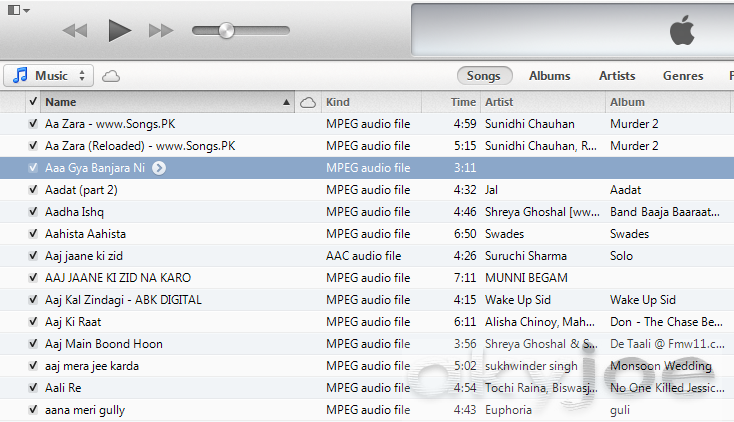Viewport: 734px width, 422px height.
Task: Click album Wake Up Sid
Action: tap(643, 300)
